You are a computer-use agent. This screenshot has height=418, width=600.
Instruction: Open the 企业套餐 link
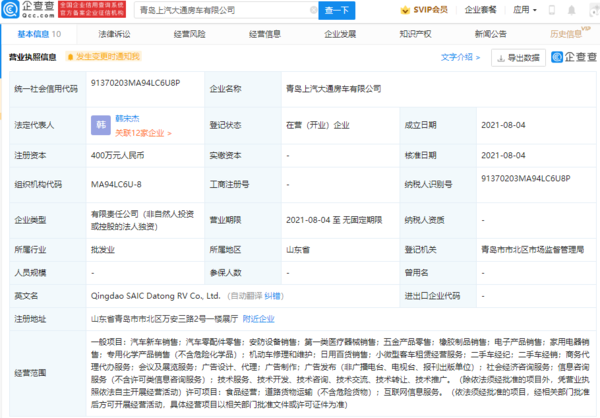(480, 10)
